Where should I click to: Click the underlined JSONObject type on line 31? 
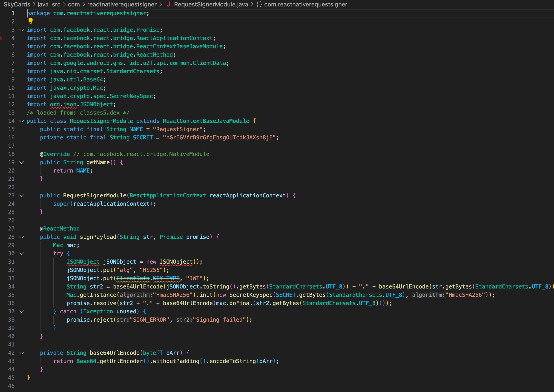pos(83,262)
